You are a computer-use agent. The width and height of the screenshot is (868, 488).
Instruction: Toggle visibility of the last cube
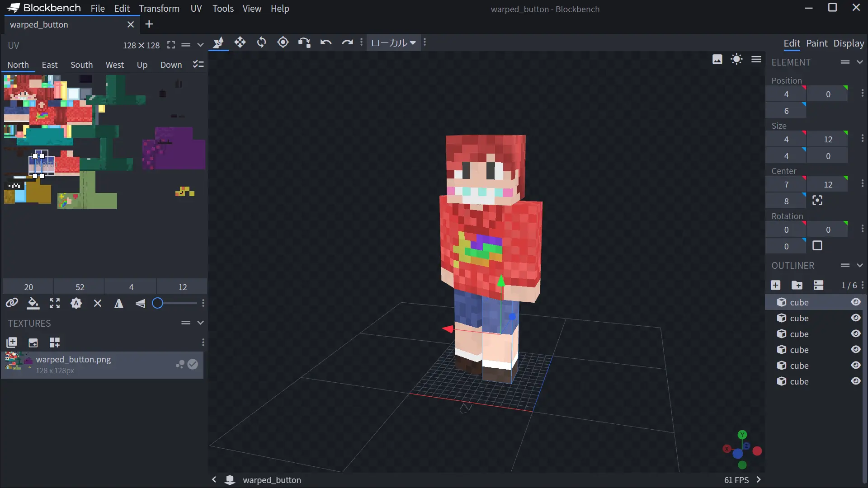[856, 381]
